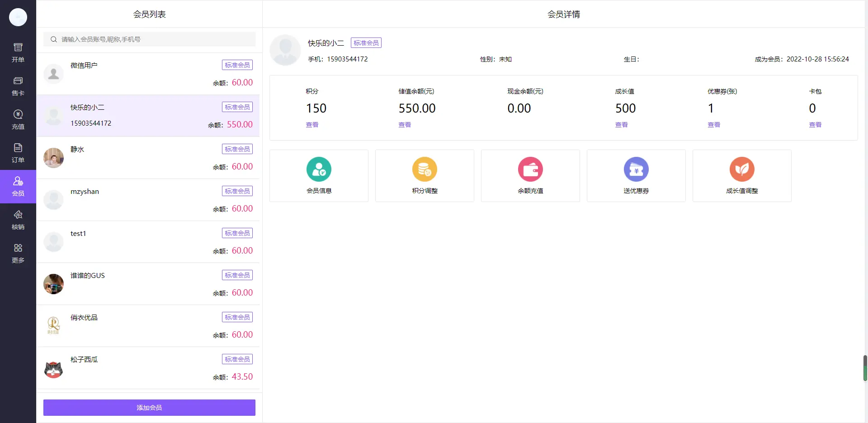Screen dimensions: 868x423
Task: Click the 添加会员 add member button
Action: [149, 408]
